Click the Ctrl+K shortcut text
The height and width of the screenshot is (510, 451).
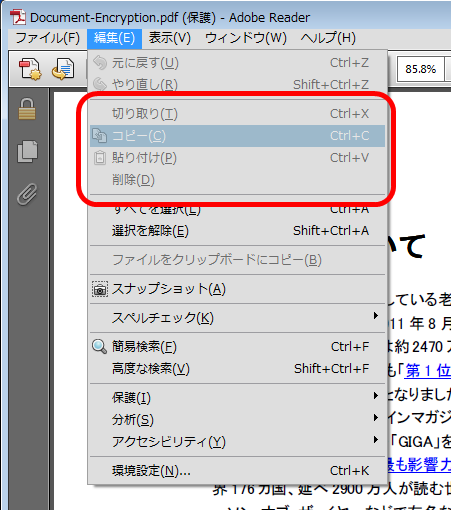[350, 471]
